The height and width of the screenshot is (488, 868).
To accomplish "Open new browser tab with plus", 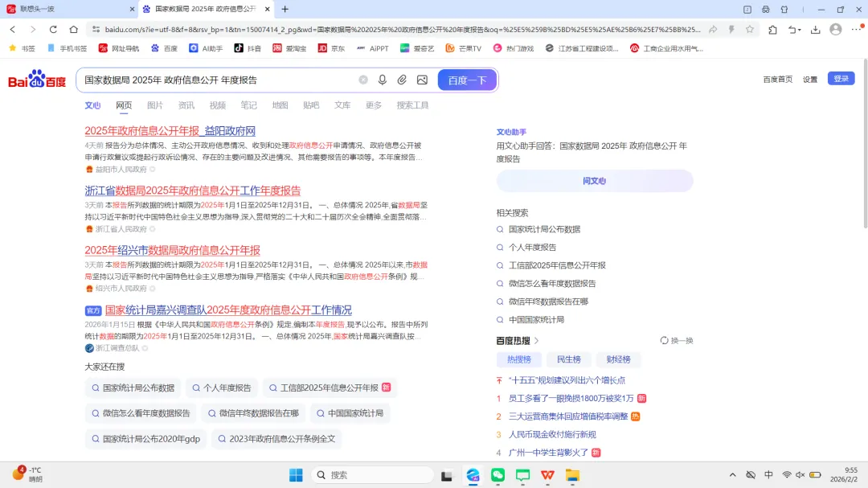I will point(285,9).
